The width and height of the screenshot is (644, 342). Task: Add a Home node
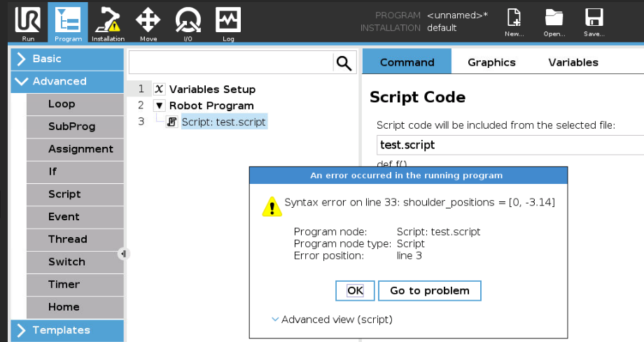[x=75, y=308]
